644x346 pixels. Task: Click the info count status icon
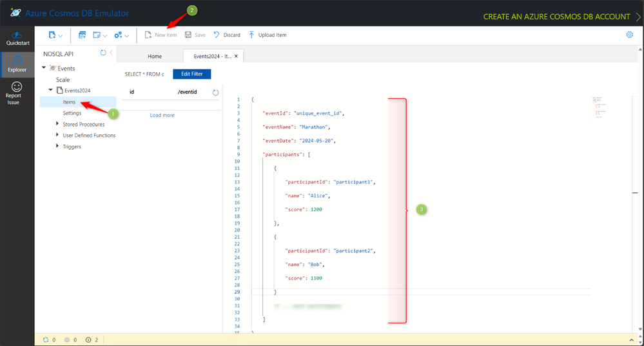[88, 340]
